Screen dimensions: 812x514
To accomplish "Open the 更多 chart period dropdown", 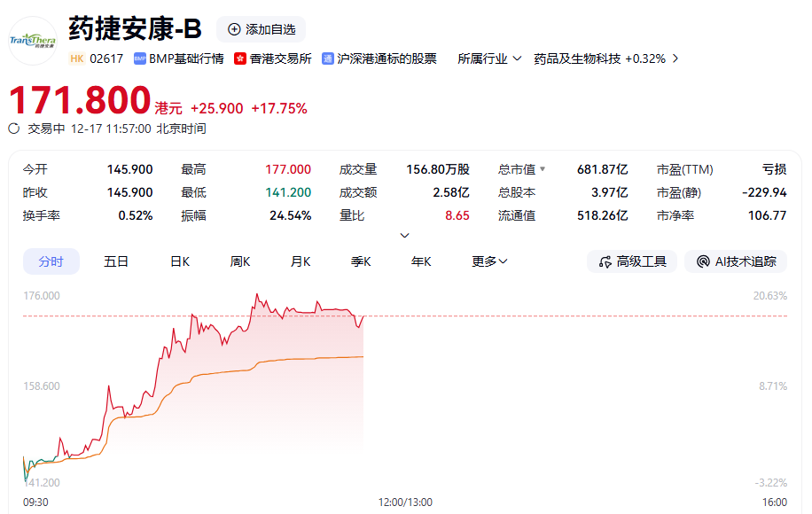I will [x=489, y=261].
